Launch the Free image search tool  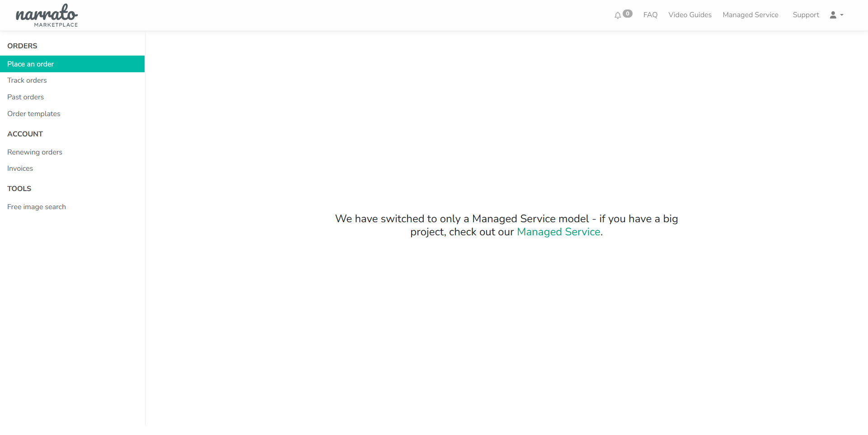pyautogui.click(x=37, y=207)
